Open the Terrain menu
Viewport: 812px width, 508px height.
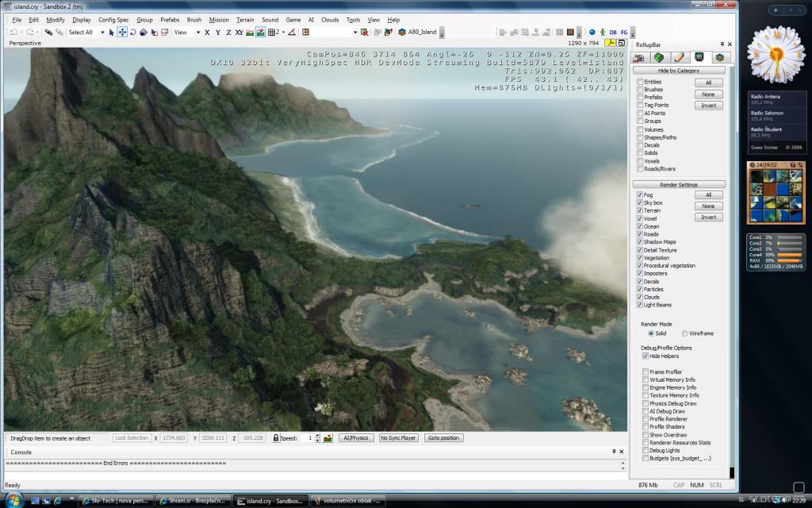[245, 20]
